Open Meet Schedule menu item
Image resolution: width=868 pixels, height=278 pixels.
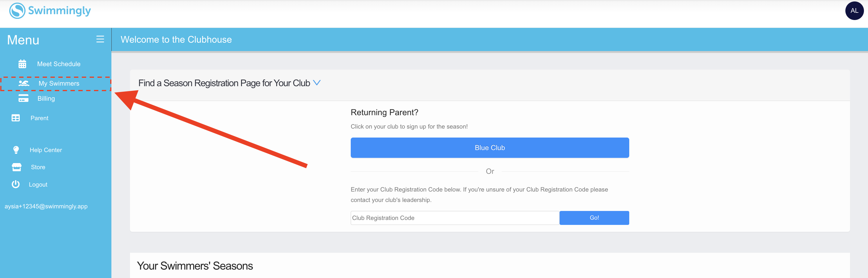(x=59, y=64)
